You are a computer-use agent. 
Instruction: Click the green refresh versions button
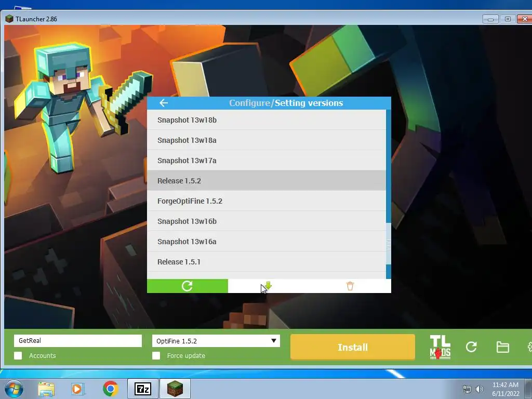(x=187, y=286)
